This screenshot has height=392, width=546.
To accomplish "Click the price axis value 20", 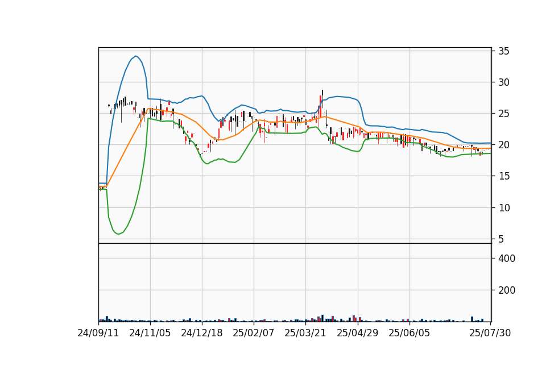I will click(x=504, y=145).
